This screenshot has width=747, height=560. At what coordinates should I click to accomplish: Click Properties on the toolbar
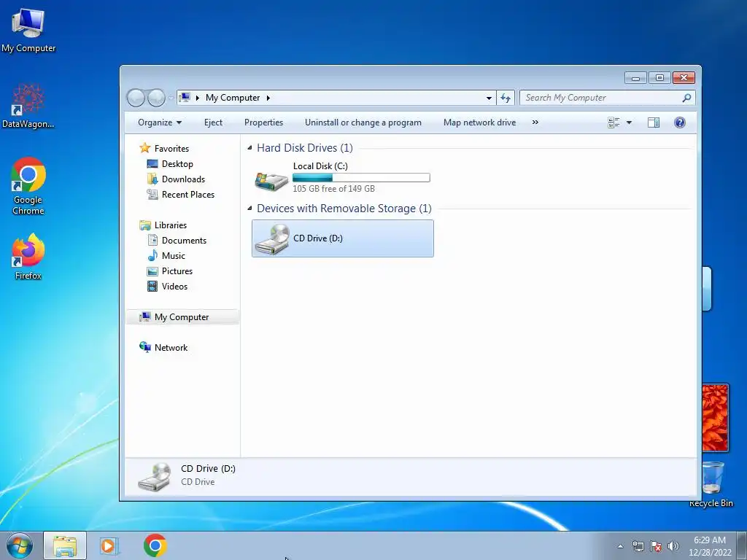click(263, 122)
